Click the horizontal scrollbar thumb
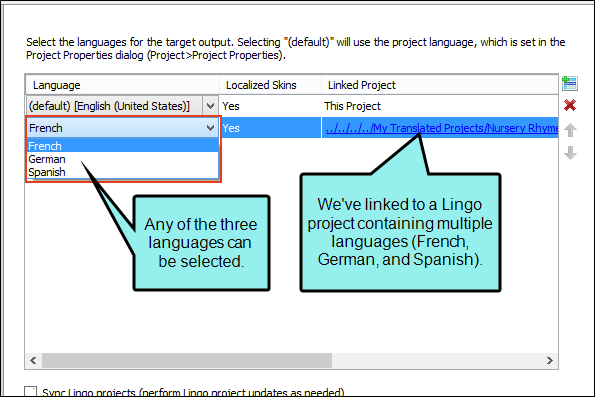This screenshot has height=397, width=595. coord(187,360)
